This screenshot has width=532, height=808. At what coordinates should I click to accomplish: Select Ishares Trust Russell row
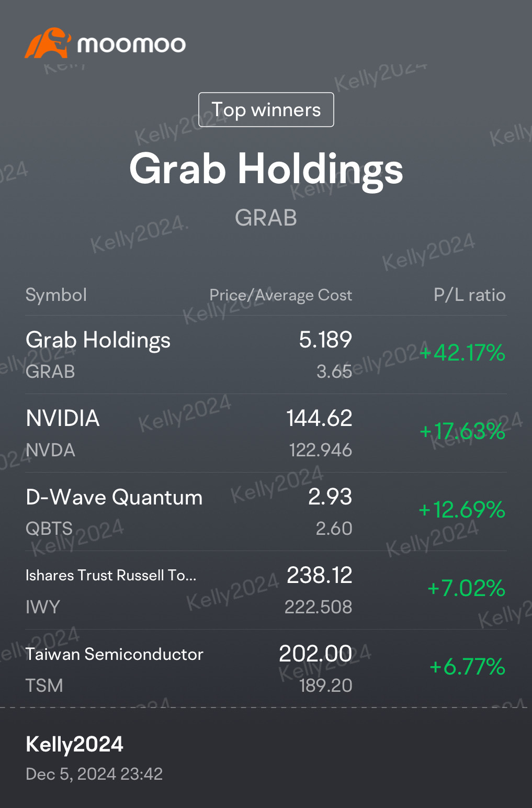point(266,590)
